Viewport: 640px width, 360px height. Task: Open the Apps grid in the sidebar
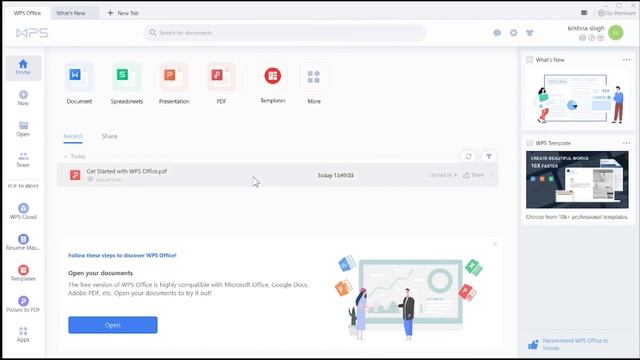point(23,334)
